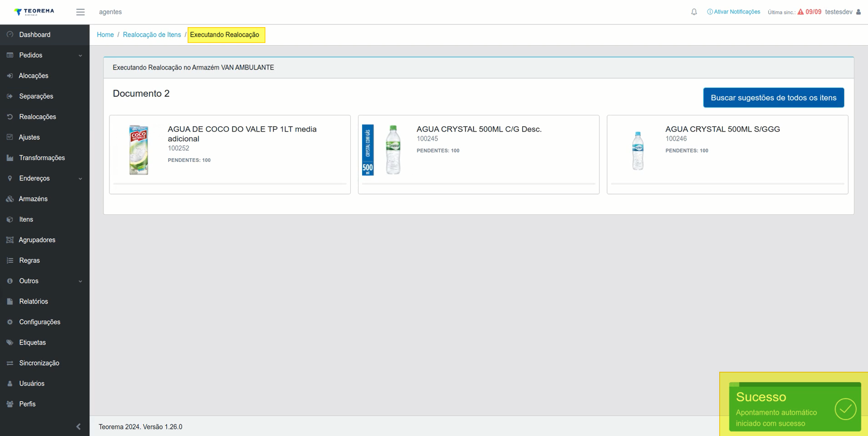Click the 09/09 last sync date
868x436 pixels.
[813, 12]
